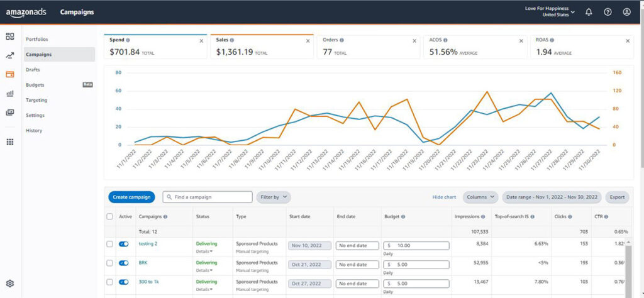The height and width of the screenshot is (298, 644).
Task: Expand the Filter by dropdown
Action: (x=274, y=197)
